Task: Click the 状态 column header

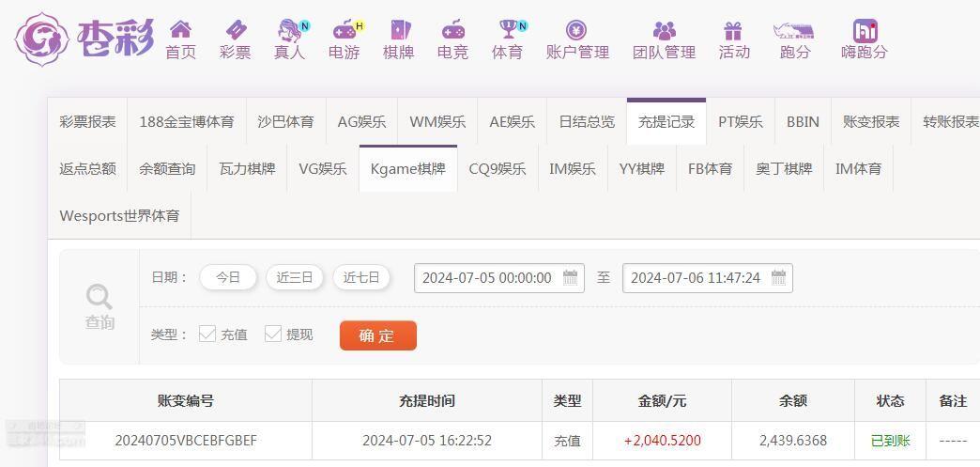Action: point(890,400)
